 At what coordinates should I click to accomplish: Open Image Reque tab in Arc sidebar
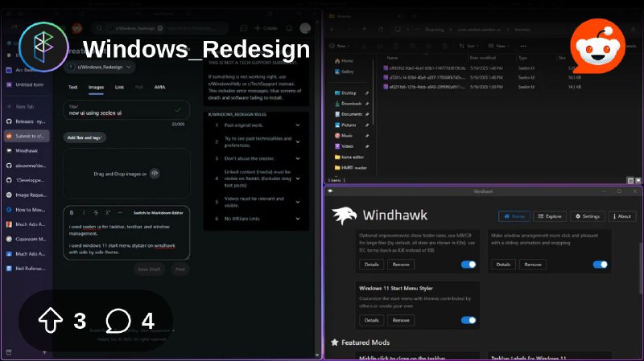(x=27, y=195)
